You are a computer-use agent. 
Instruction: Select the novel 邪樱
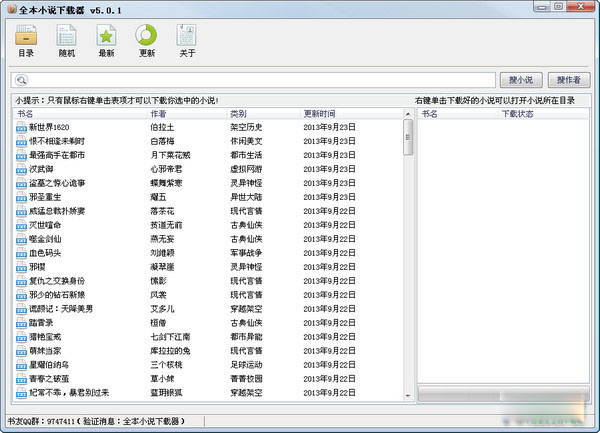[x=37, y=267]
